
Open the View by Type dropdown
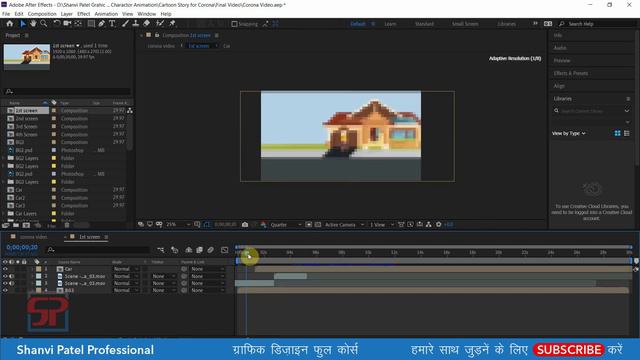click(x=569, y=133)
